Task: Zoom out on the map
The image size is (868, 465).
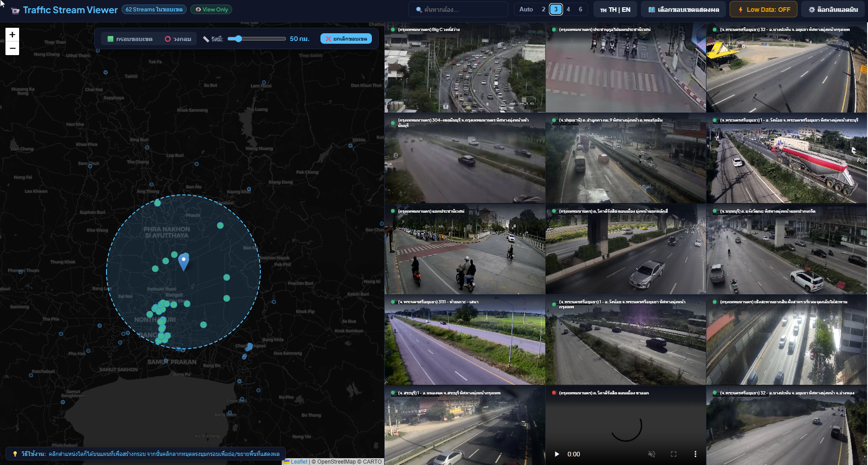Action: (12, 48)
